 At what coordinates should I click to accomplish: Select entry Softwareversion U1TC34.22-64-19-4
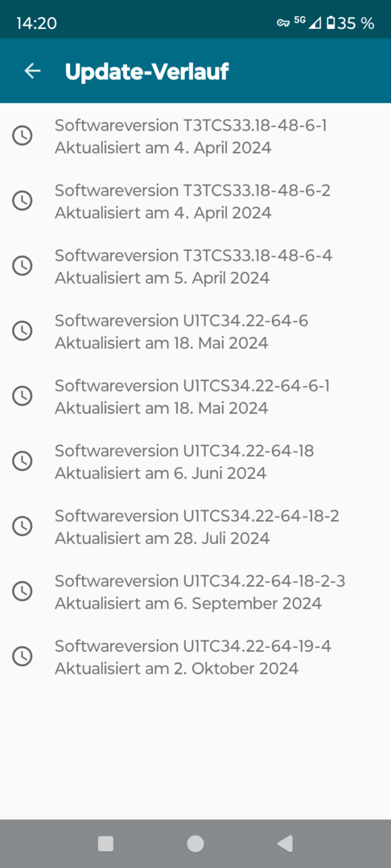pos(195,657)
